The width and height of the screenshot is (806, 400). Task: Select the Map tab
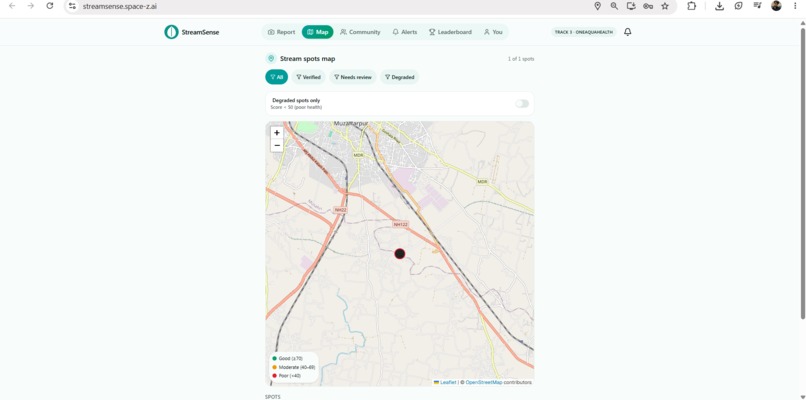(317, 32)
